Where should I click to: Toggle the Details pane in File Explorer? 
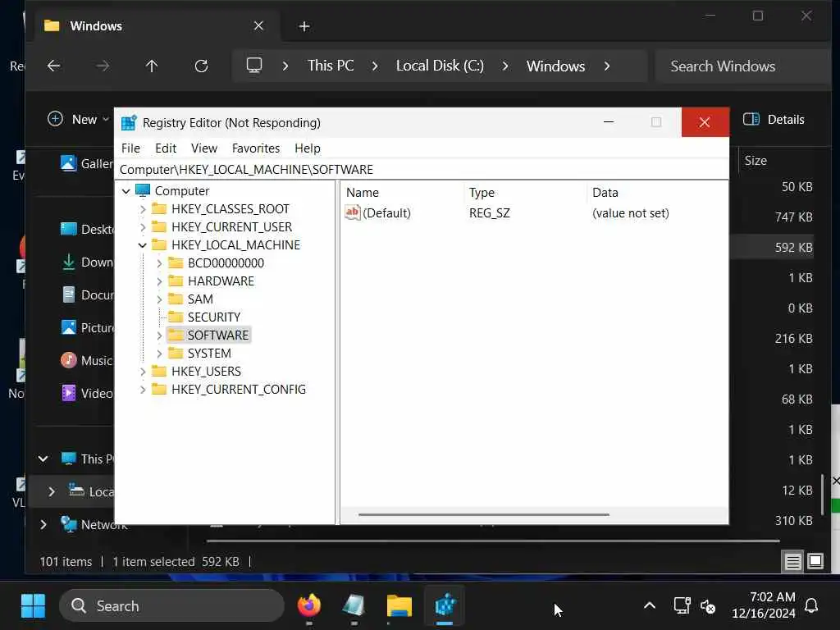pyautogui.click(x=774, y=120)
